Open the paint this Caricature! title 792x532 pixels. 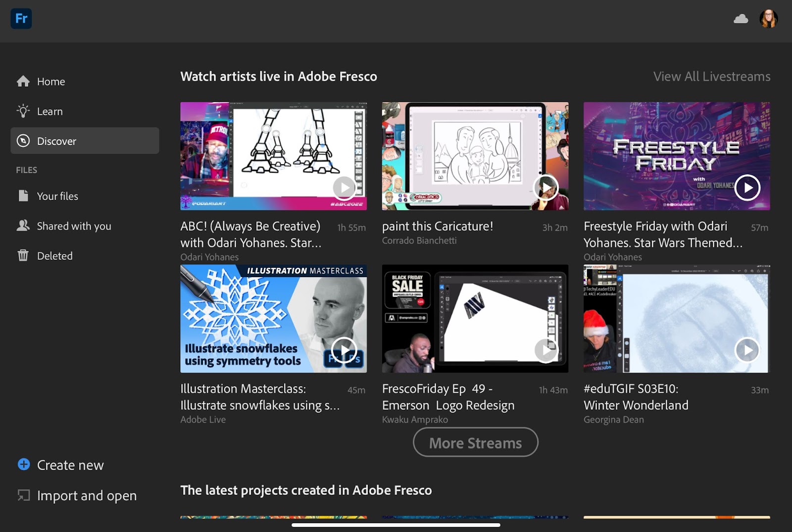pos(438,226)
